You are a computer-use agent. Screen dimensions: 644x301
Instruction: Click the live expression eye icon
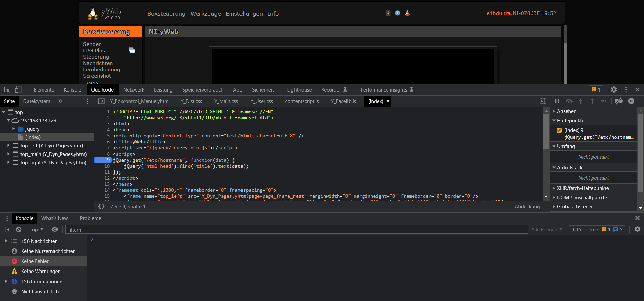pyautogui.click(x=55, y=230)
